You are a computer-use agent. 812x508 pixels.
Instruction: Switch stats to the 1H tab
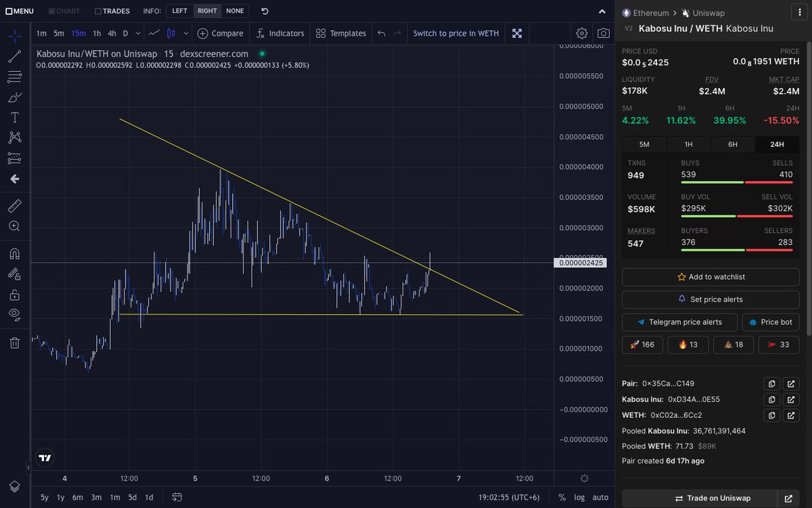point(688,144)
